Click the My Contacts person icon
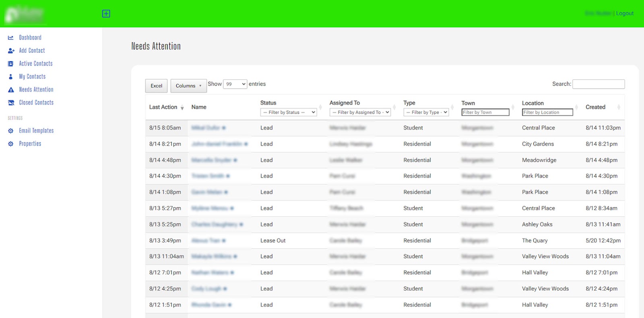Screen dimensions: 644x318 (11, 76)
